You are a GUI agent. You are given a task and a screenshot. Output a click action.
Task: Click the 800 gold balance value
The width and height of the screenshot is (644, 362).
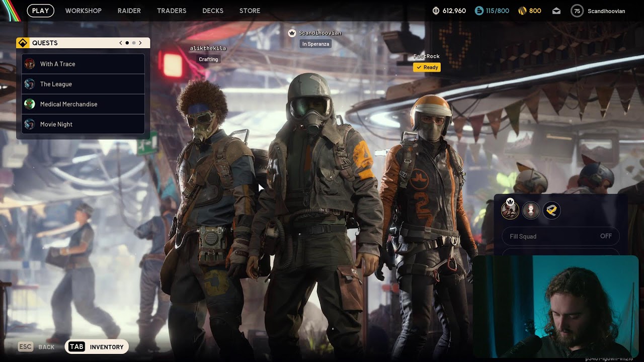click(535, 11)
